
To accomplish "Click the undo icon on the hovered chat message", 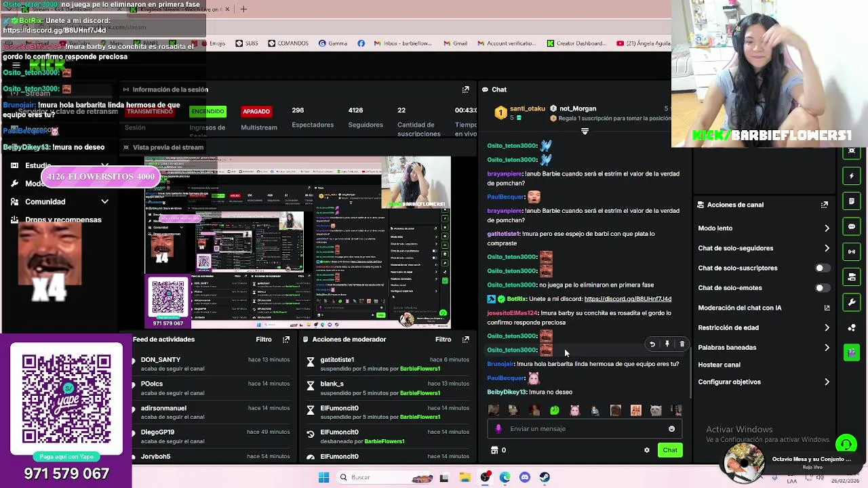I will (x=652, y=344).
